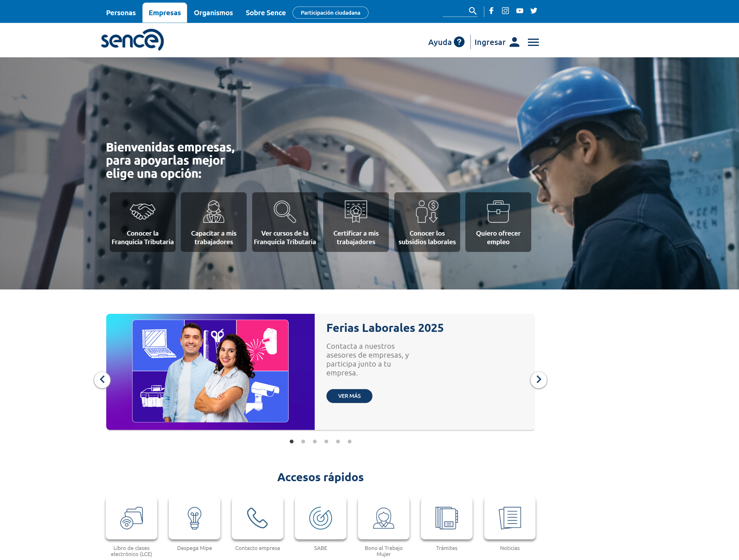Image resolution: width=739 pixels, height=560 pixels.
Task: Open the SABE quick access icon
Action: 320,518
